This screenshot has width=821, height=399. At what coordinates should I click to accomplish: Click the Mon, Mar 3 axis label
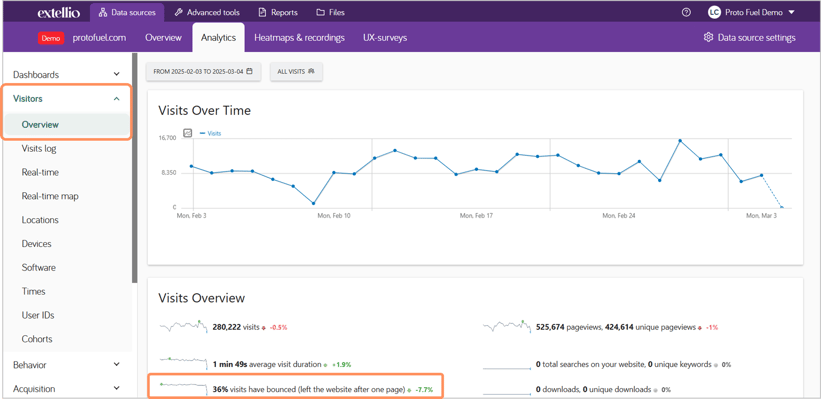pos(761,215)
